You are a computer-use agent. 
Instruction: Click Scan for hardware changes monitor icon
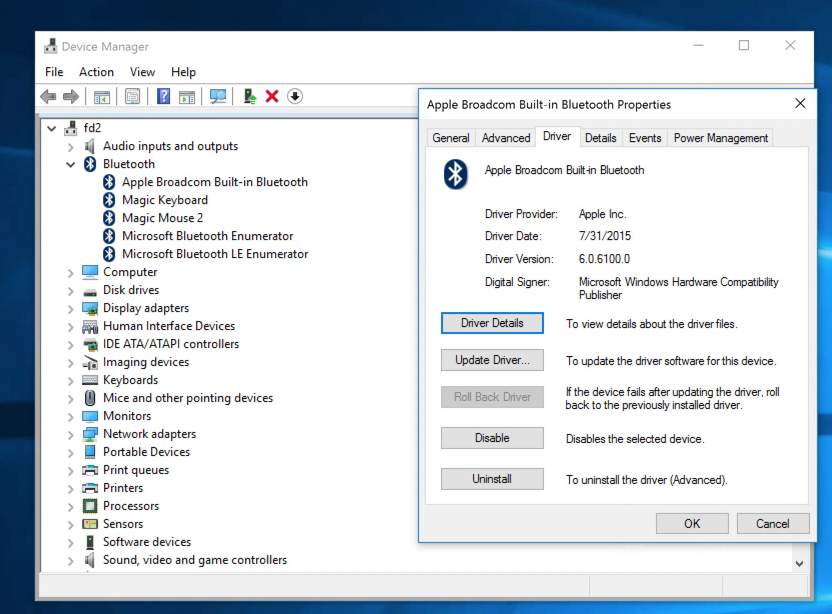coord(218,97)
